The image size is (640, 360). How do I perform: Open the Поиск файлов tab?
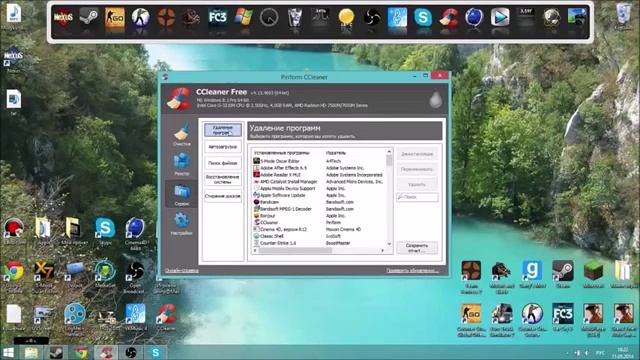222,163
